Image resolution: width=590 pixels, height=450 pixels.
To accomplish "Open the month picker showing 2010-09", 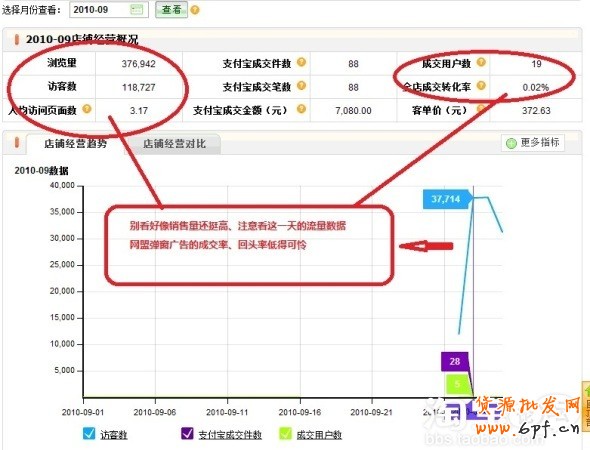I will [x=109, y=9].
